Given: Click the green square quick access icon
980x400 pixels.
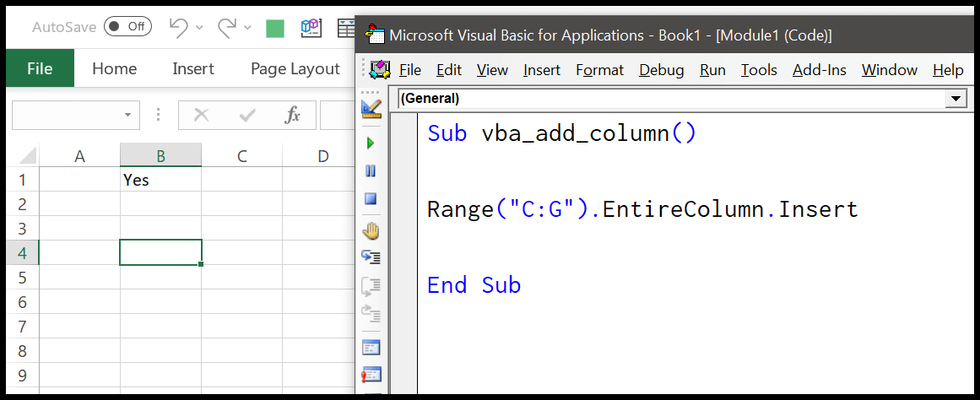Looking at the screenshot, I should pos(274,29).
